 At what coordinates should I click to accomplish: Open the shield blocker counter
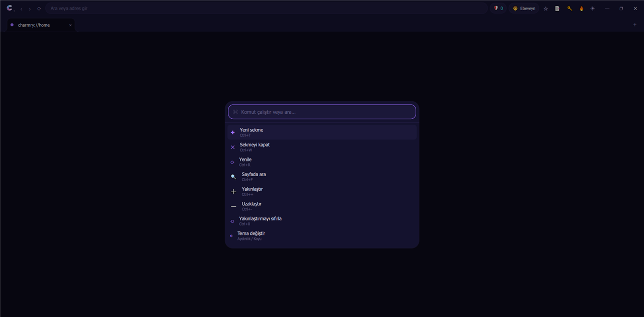click(498, 9)
